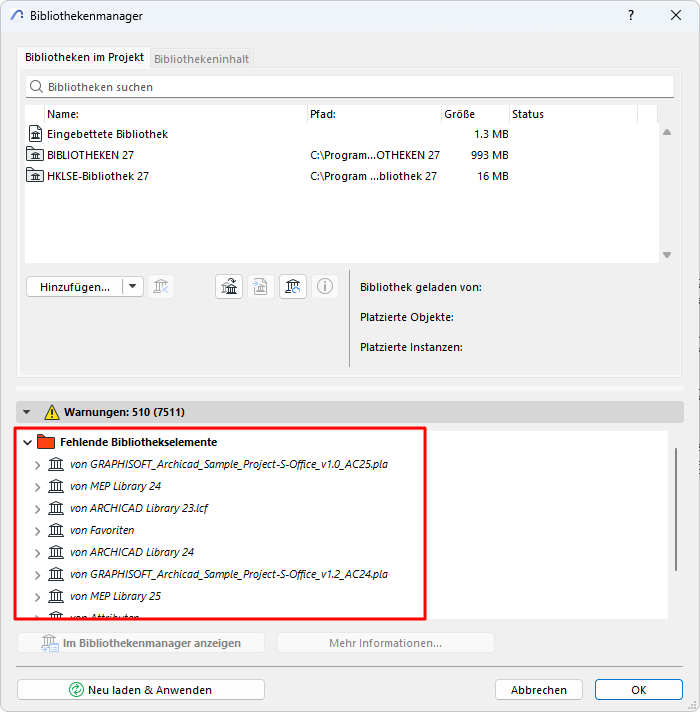Click the 16 MB size value

click(493, 176)
